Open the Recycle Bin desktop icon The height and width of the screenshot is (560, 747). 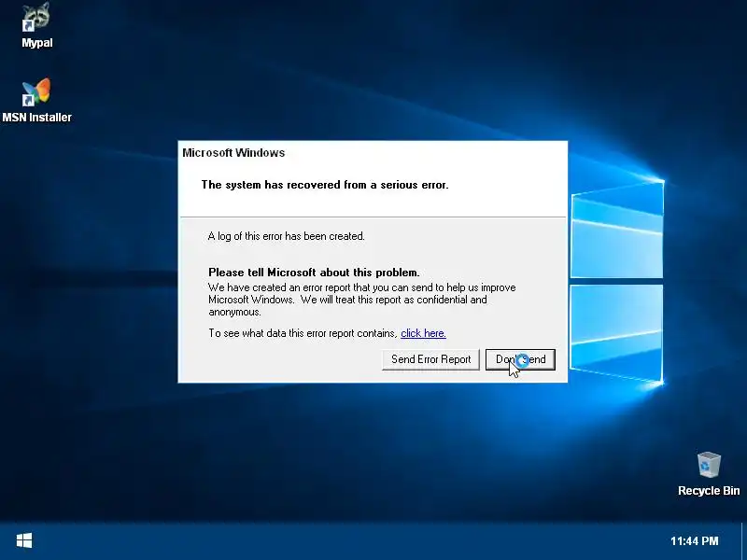click(x=709, y=474)
